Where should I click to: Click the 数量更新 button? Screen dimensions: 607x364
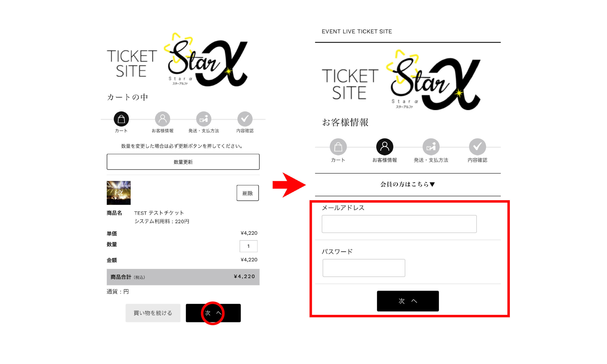[183, 162]
